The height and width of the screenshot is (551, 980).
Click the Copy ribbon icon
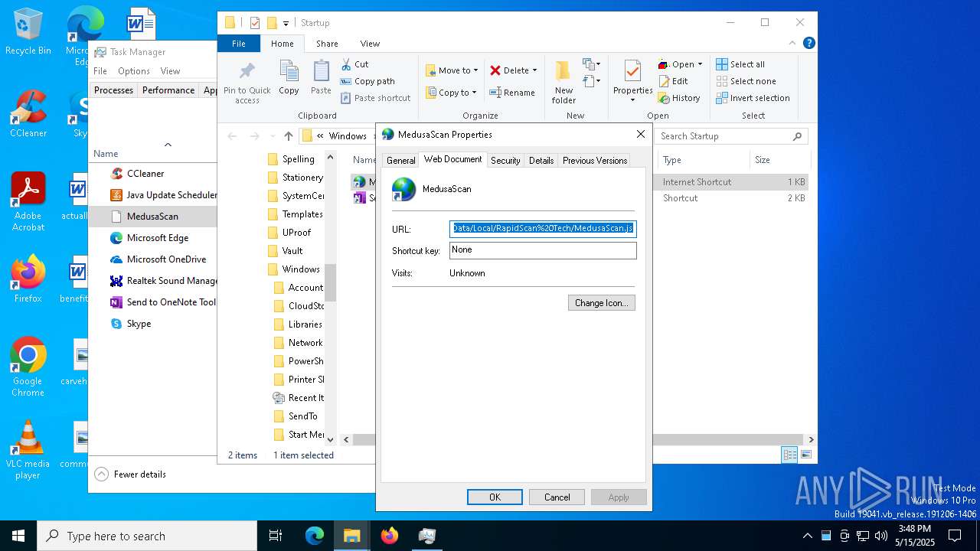click(x=289, y=78)
